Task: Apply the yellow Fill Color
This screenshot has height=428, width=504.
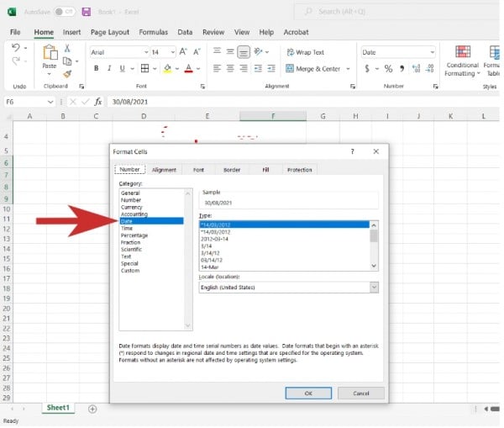Action: pyautogui.click(x=167, y=68)
